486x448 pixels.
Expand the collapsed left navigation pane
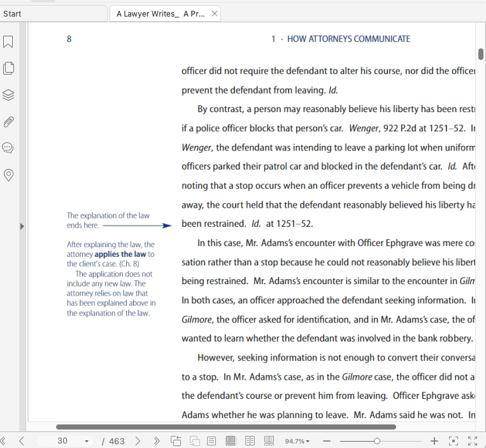point(22,226)
